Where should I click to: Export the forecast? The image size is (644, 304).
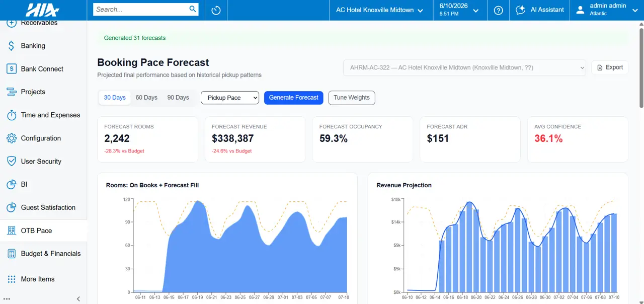(610, 67)
